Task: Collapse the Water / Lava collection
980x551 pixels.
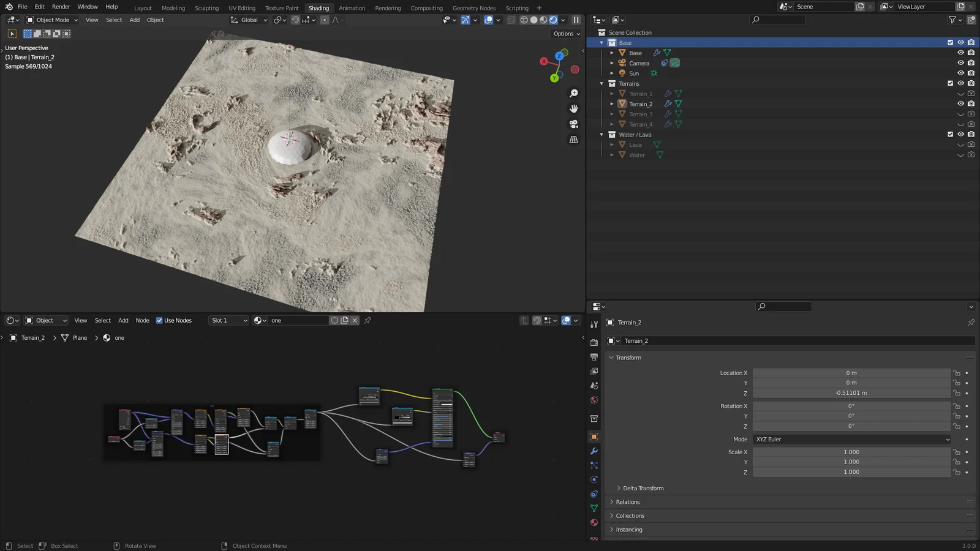Action: tap(601, 134)
